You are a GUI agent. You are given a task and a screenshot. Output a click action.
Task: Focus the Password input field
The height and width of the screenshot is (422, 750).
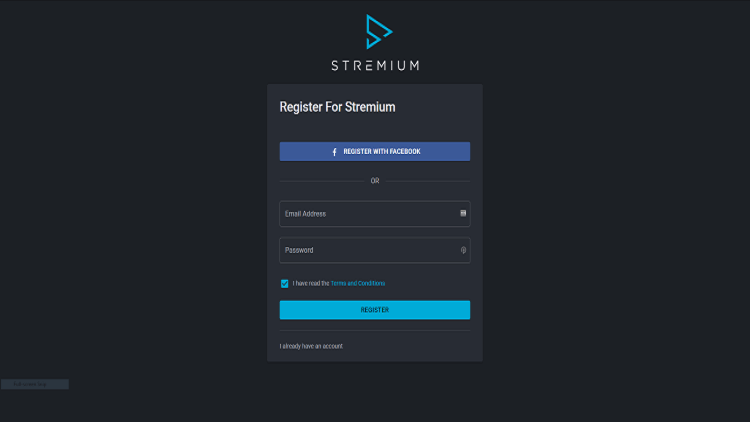click(375, 250)
